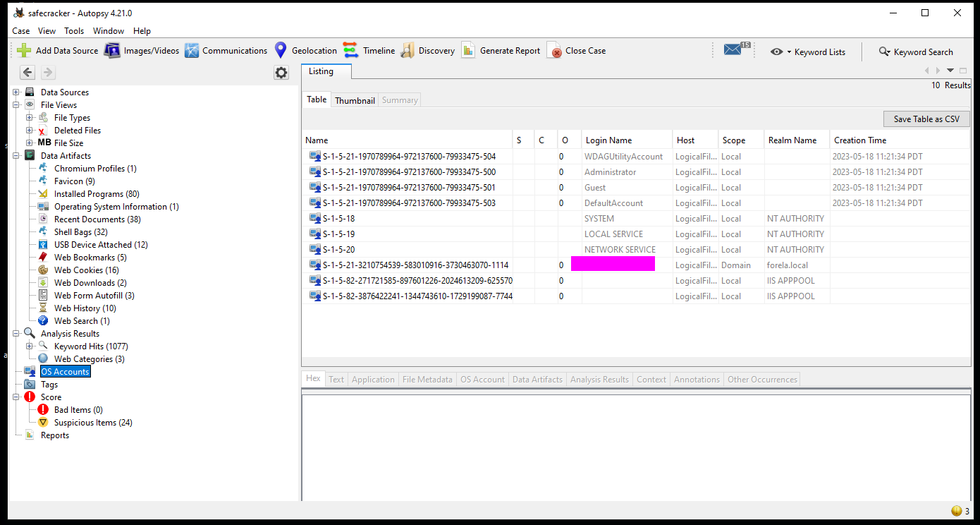980x525 pixels.
Task: Open the Help menu
Action: click(x=142, y=31)
